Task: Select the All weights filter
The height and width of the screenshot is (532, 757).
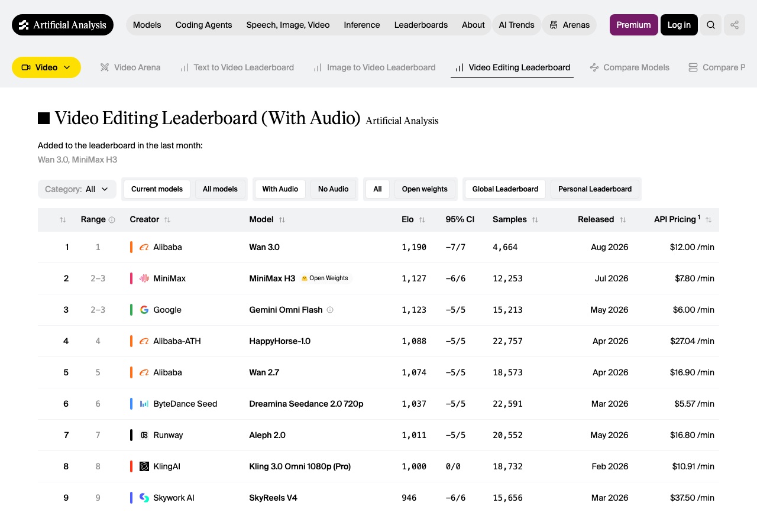Action: (377, 189)
